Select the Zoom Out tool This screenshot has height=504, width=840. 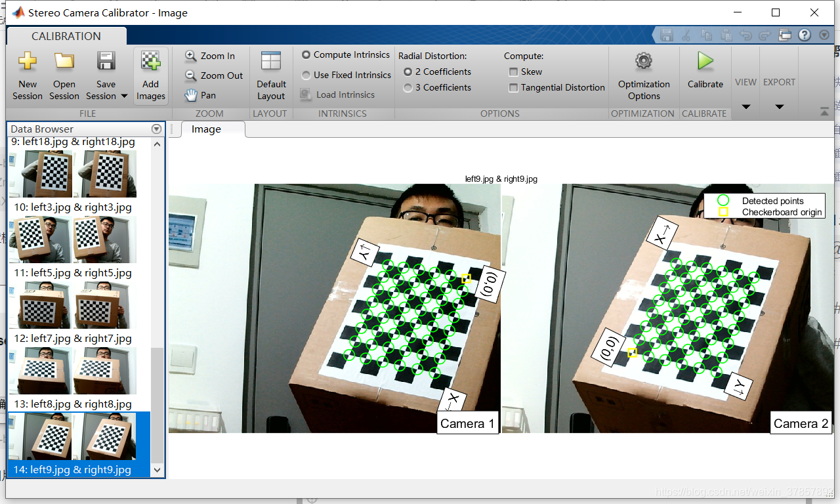coord(214,75)
